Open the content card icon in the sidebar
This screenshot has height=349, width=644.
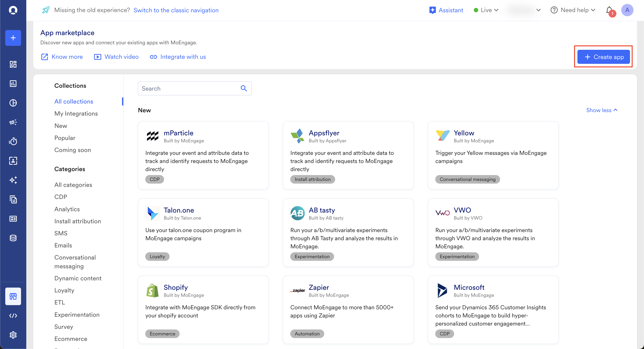(x=13, y=218)
